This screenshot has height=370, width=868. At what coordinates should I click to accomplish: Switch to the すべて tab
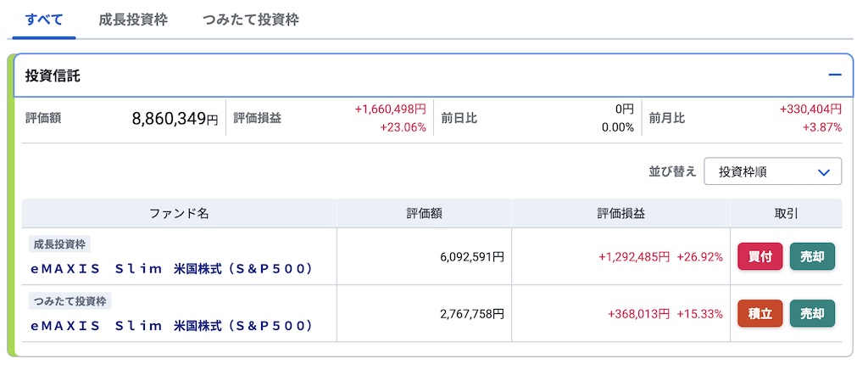44,20
